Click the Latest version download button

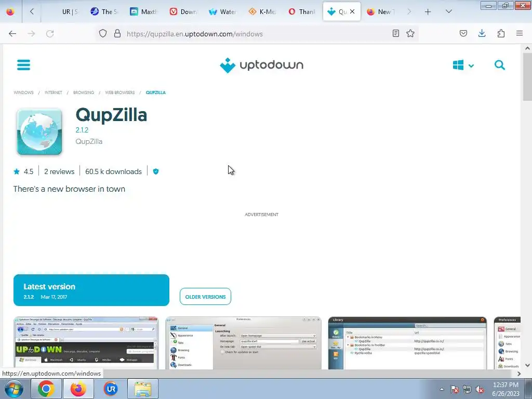pos(91,290)
